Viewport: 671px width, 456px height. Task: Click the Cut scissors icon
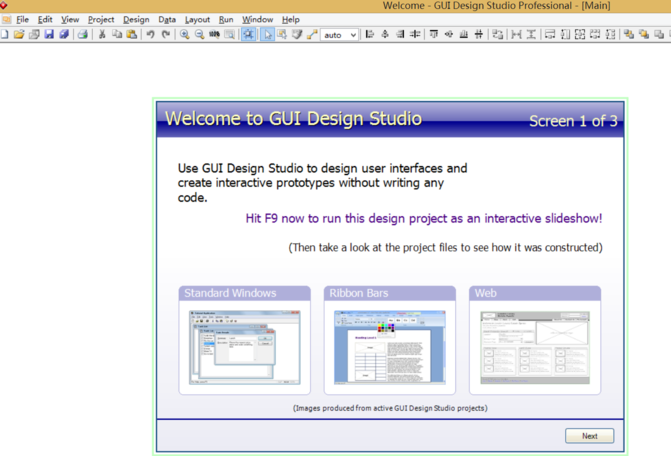pos(101,35)
